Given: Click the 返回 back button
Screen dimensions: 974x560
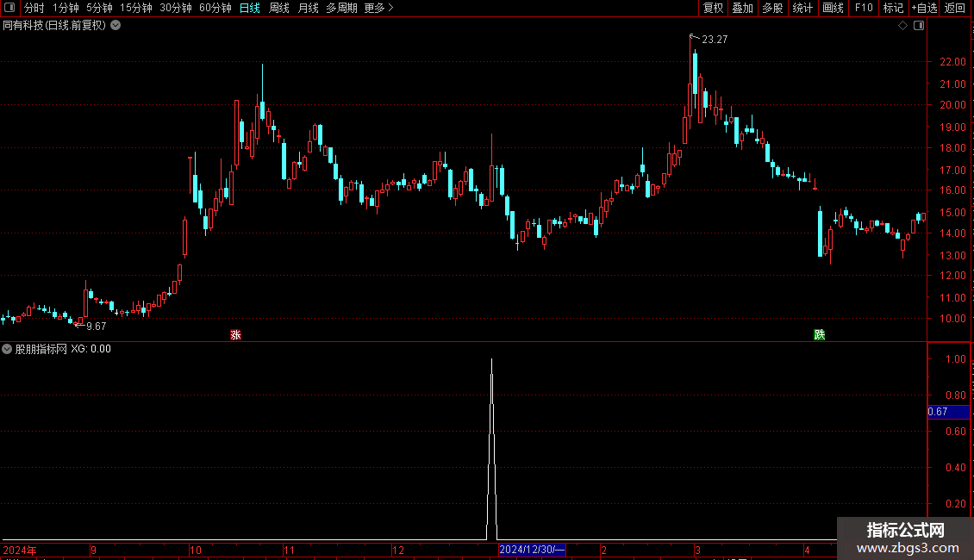Looking at the screenshot, I should [955, 8].
